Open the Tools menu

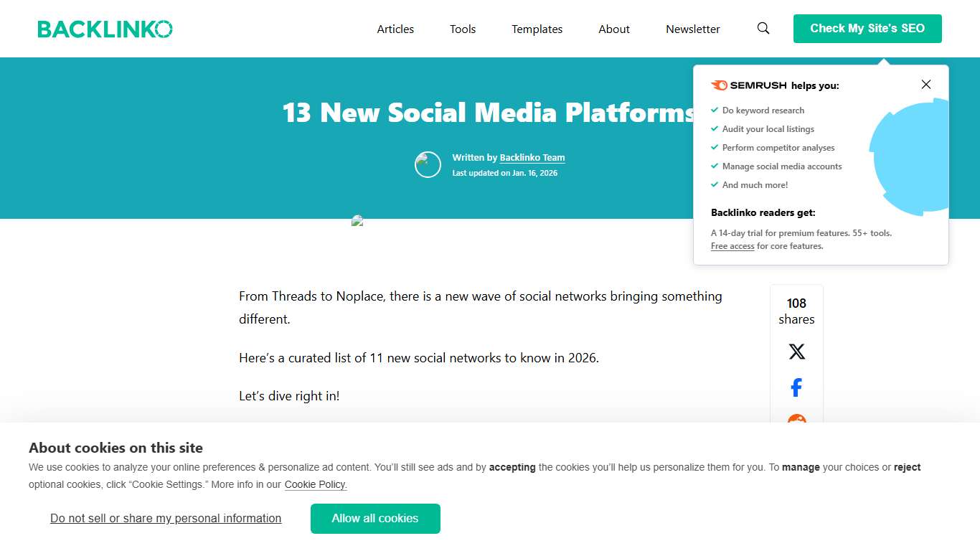[x=462, y=29]
